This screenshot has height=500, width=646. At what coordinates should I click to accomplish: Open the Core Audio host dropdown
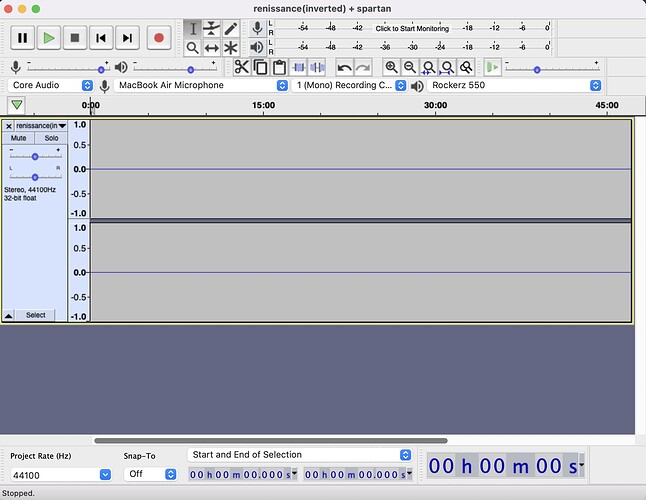(x=50, y=85)
